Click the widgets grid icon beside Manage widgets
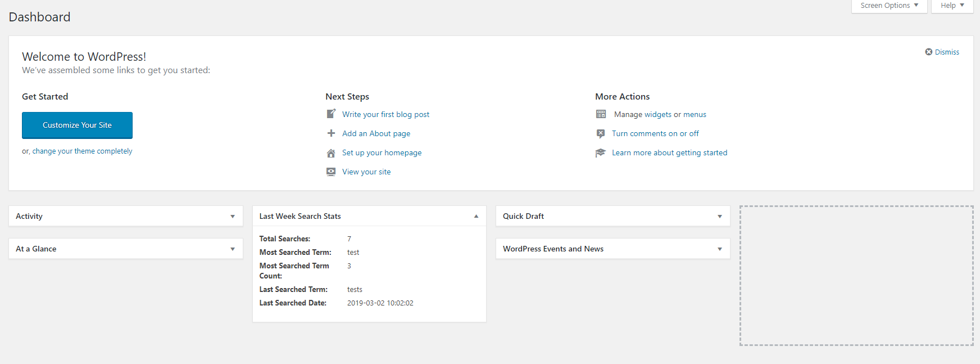The height and width of the screenshot is (364, 980). (601, 114)
